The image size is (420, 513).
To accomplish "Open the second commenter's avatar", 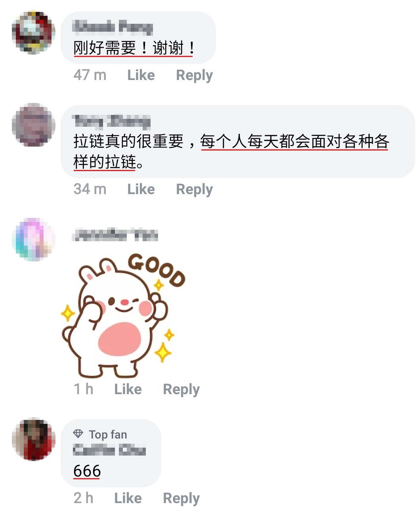I will click(x=33, y=125).
